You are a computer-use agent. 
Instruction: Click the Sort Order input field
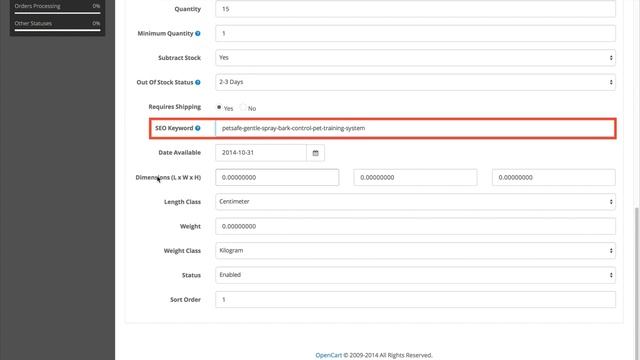pos(415,300)
